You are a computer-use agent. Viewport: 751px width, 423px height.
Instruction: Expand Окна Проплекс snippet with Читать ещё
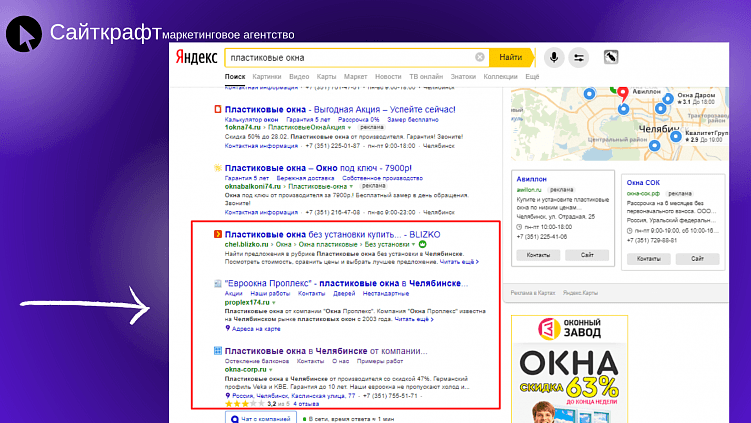click(x=414, y=319)
